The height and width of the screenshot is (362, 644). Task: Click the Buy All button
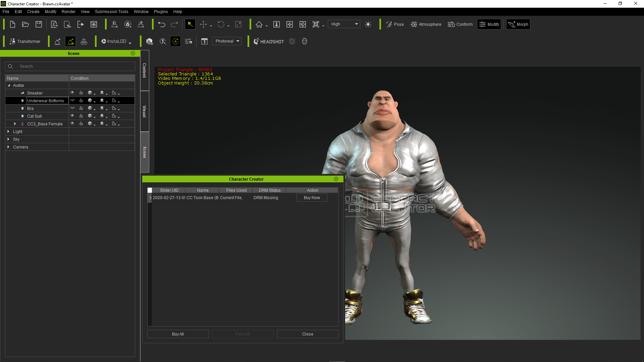(178, 334)
